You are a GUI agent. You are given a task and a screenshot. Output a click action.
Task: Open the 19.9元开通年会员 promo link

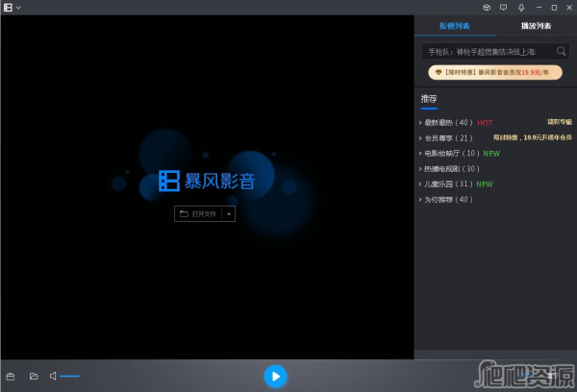pos(533,137)
